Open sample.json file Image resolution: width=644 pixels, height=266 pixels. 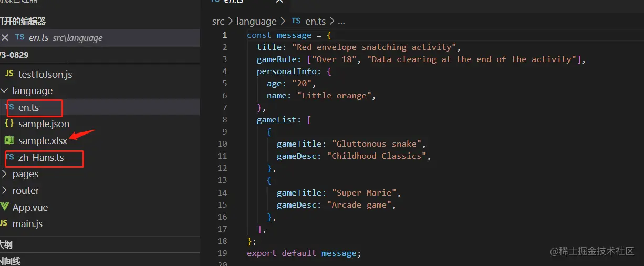point(44,124)
